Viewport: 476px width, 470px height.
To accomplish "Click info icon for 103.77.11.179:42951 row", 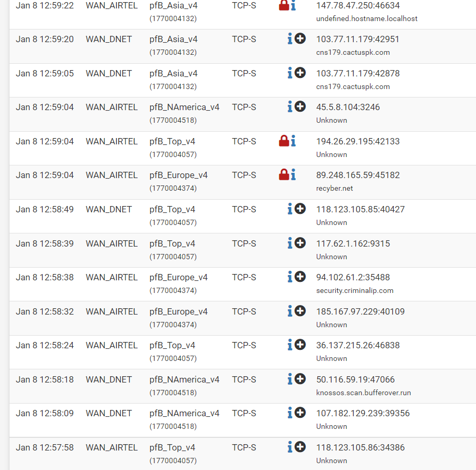I will pos(290,39).
